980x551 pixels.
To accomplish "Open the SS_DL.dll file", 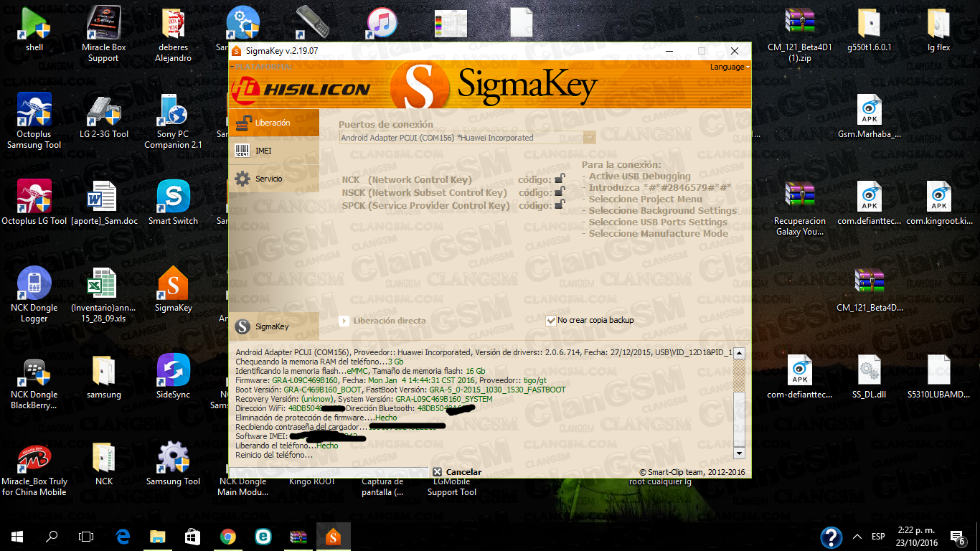I will (870, 376).
